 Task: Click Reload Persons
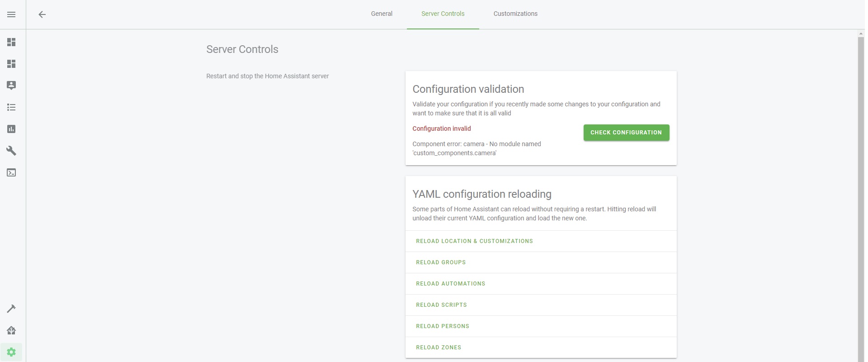[443, 326]
